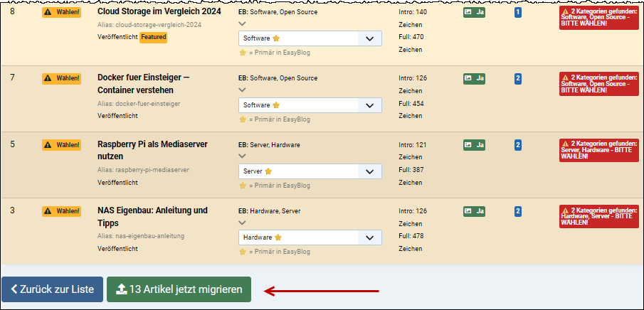This screenshot has height=310, width=644.
Task: Click alias text 'raspberry-pi-mediaserver'
Action: (x=152, y=170)
